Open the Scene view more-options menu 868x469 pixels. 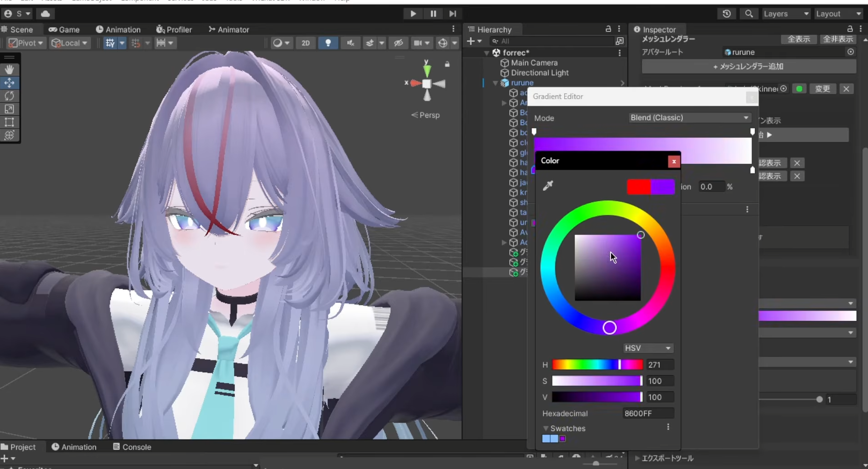[453, 29]
